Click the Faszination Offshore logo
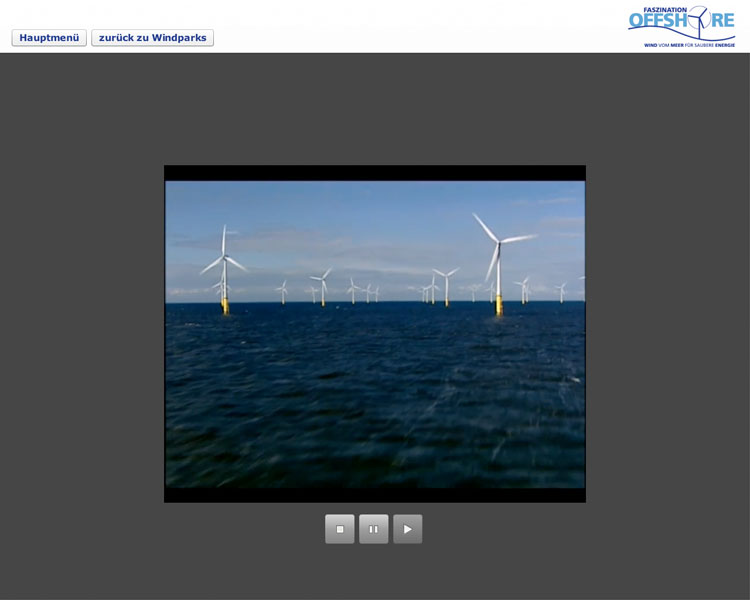The width and height of the screenshot is (750, 600). tap(681, 27)
